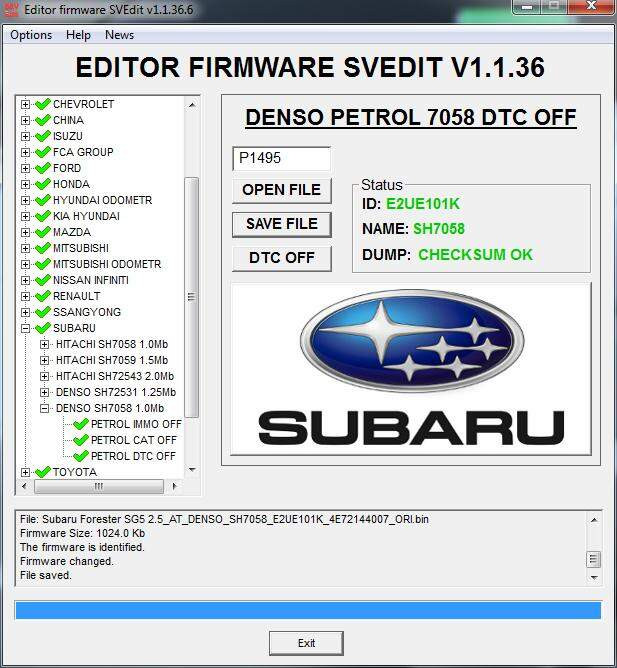The image size is (617, 668).
Task: Click the OPEN FILE button
Action: click(x=282, y=190)
